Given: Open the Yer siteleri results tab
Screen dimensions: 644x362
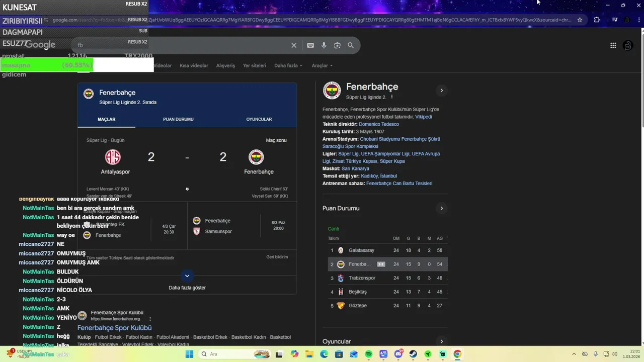Looking at the screenshot, I should pos(255,65).
